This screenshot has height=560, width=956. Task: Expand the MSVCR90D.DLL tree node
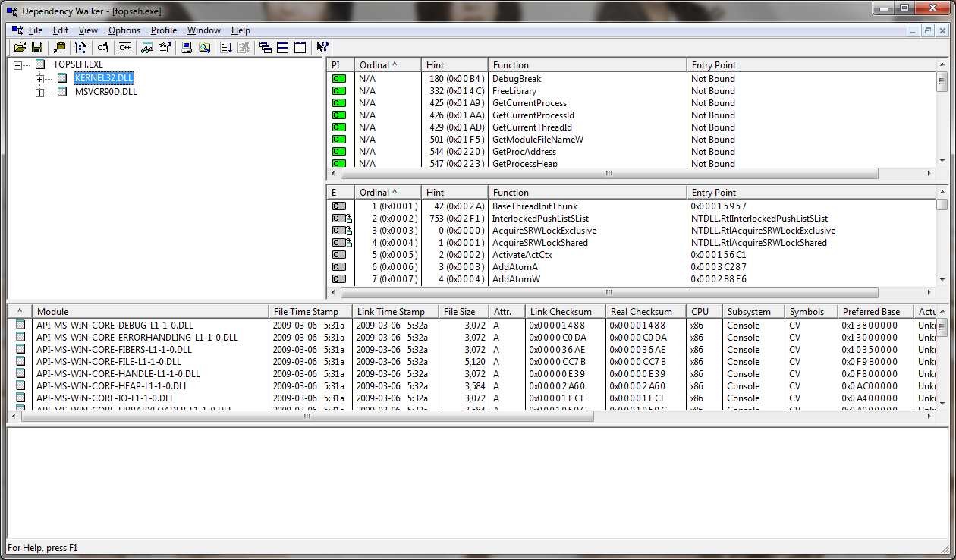39,93
